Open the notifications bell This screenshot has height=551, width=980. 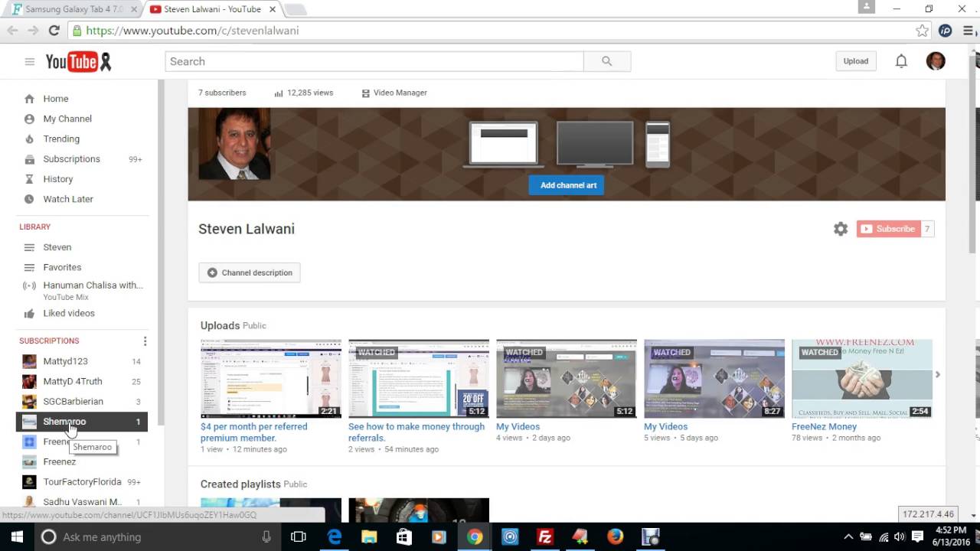pos(901,61)
